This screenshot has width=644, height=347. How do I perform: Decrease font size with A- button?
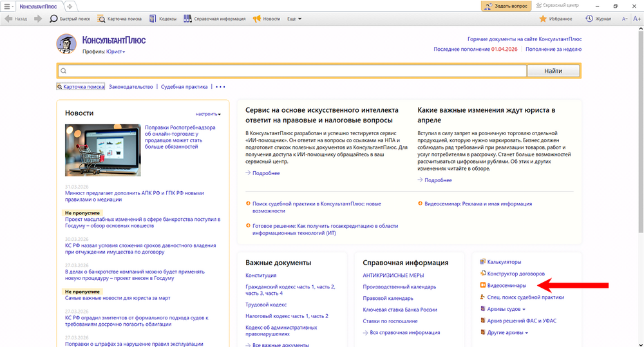pos(624,19)
